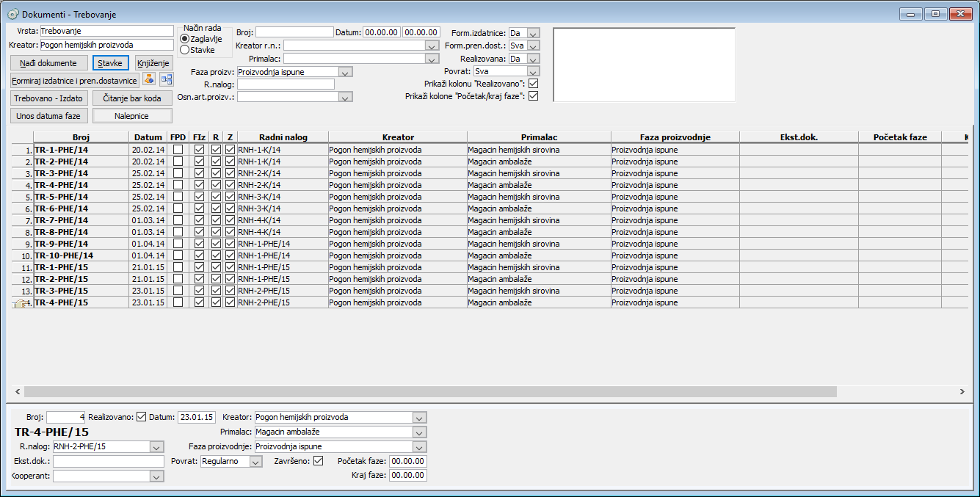Click the user/person icon next to Formiraj izdatnice

tap(149, 80)
